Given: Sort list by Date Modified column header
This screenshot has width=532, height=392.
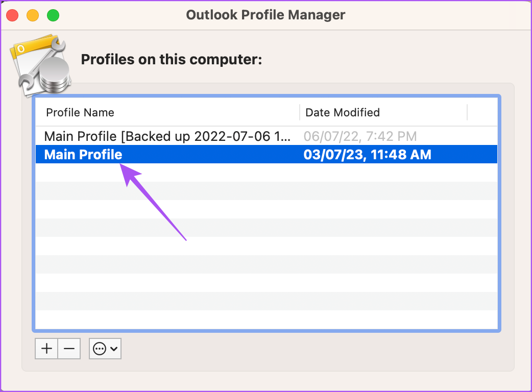Looking at the screenshot, I should coord(343,112).
